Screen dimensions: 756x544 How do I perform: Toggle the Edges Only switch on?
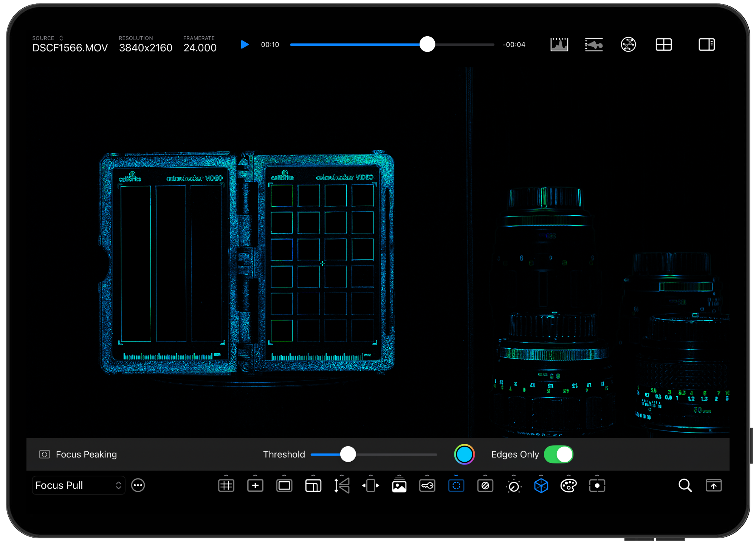pyautogui.click(x=558, y=454)
